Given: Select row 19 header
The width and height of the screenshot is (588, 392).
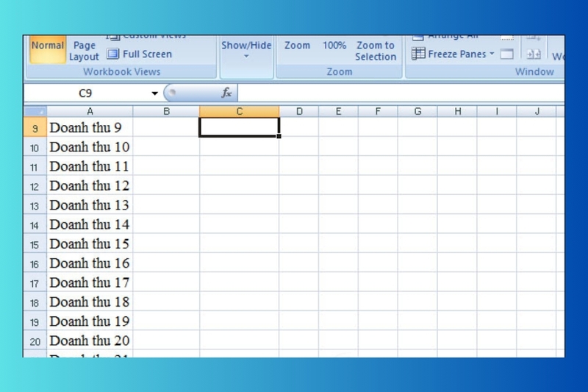Looking at the screenshot, I should pos(35,321).
